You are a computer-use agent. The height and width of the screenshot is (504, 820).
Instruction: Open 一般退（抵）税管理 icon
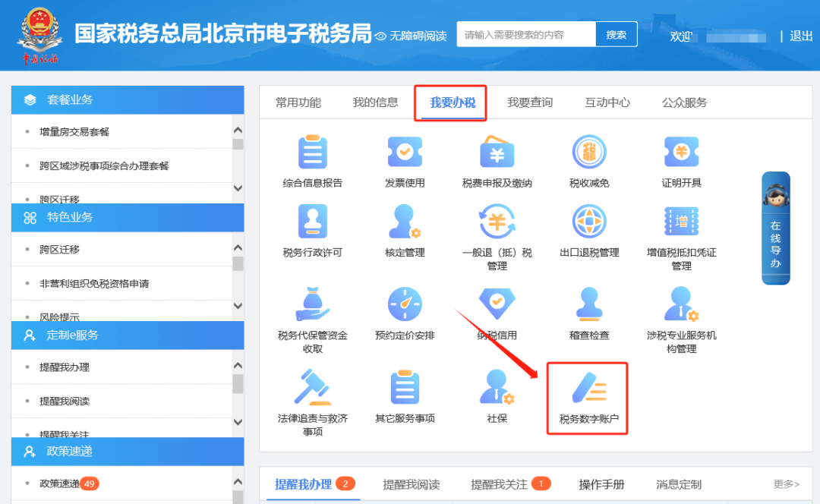pos(497,222)
